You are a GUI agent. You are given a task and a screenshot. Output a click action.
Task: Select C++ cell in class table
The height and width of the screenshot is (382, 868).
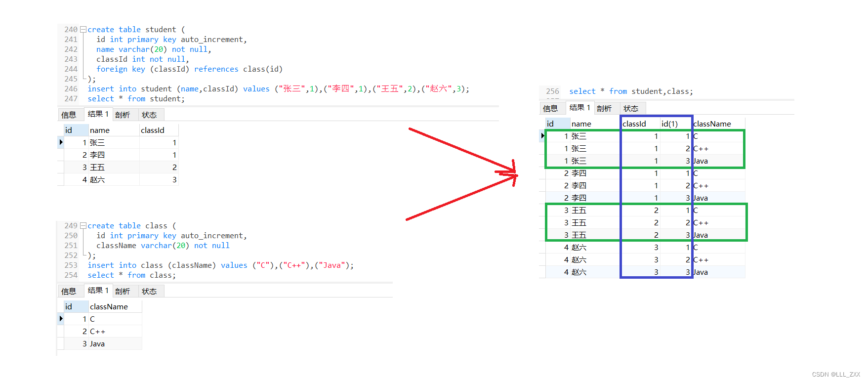coord(115,331)
